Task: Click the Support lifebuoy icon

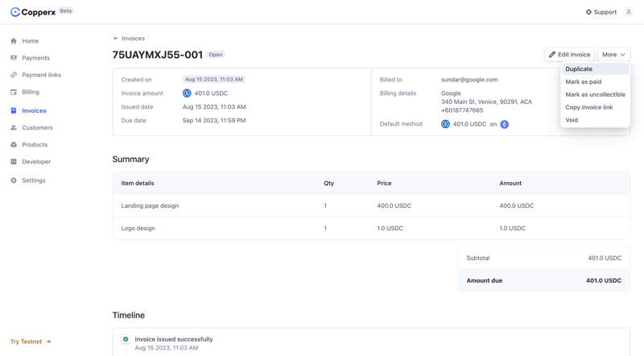Action: (588, 12)
